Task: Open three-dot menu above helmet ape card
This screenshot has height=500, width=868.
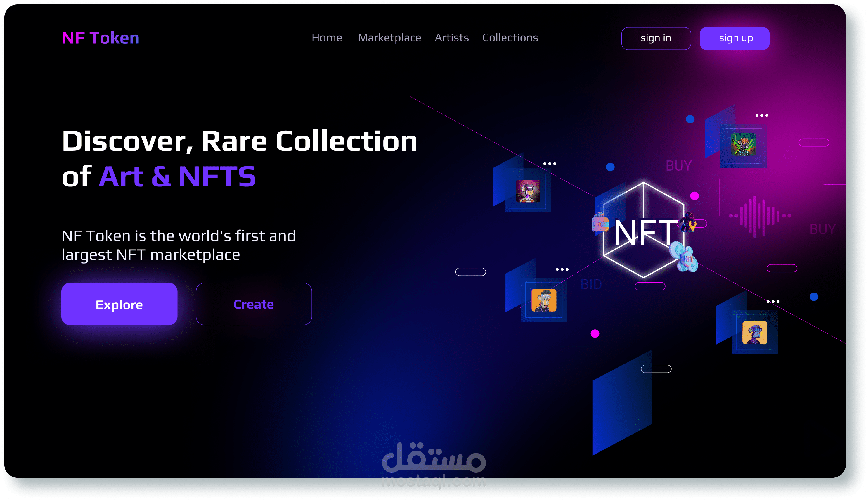Action: 550,164
